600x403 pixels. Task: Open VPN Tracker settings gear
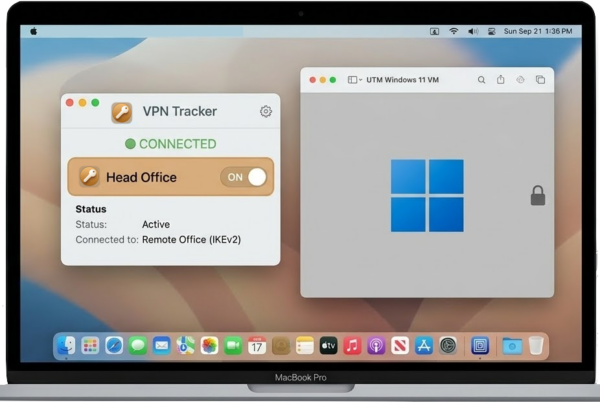pos(265,111)
